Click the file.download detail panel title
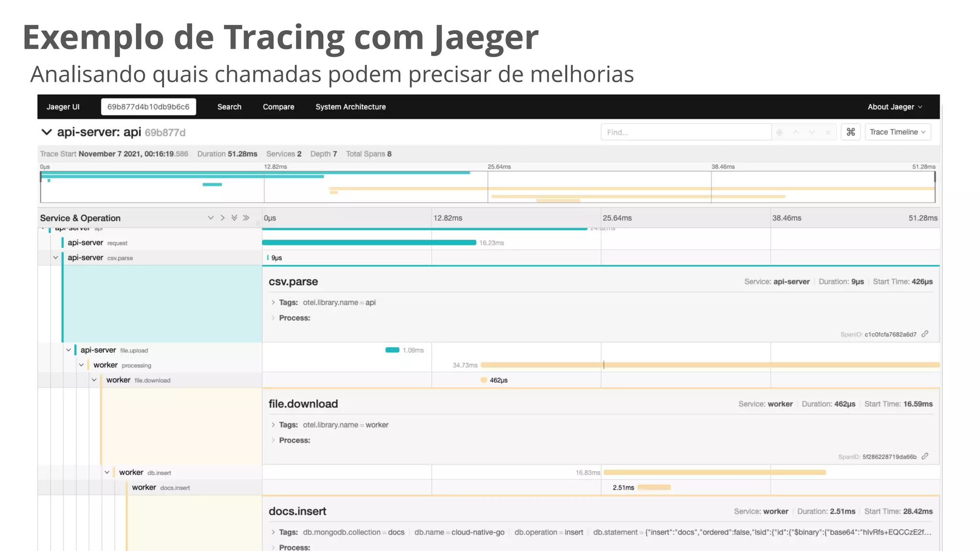 (303, 404)
